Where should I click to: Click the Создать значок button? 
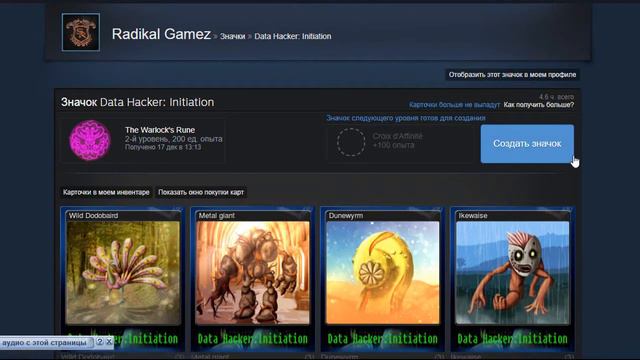(x=527, y=144)
